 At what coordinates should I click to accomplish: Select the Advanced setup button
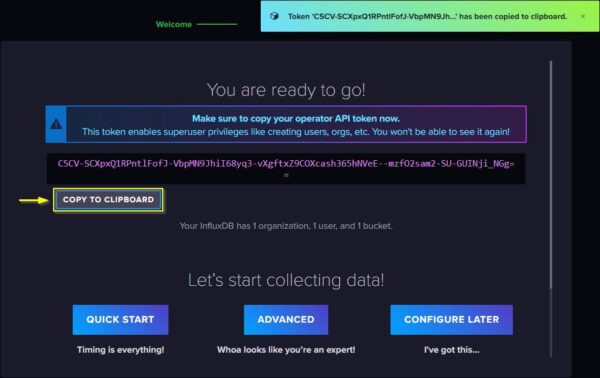tap(286, 319)
